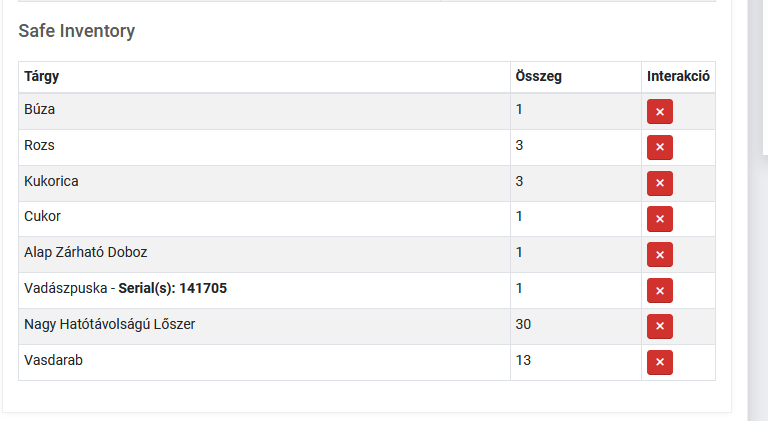Remove Cukor using its red delete icon
Screen dimensions: 768x421
(x=659, y=219)
